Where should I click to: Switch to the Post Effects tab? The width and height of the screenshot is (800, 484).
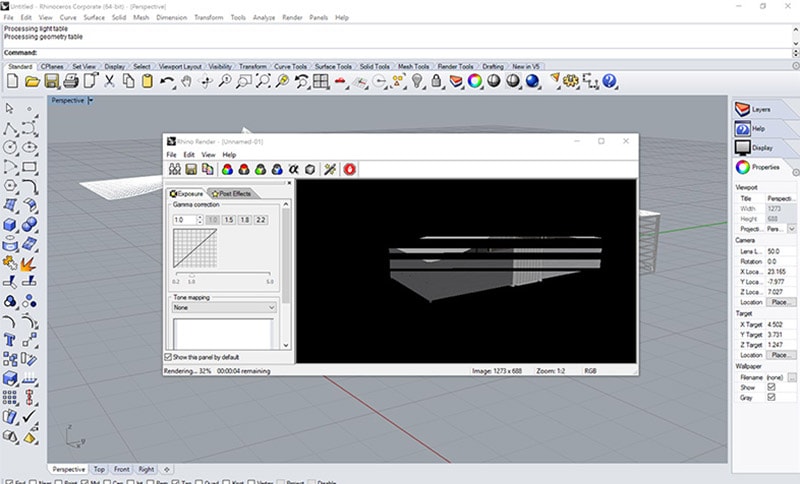coord(232,194)
